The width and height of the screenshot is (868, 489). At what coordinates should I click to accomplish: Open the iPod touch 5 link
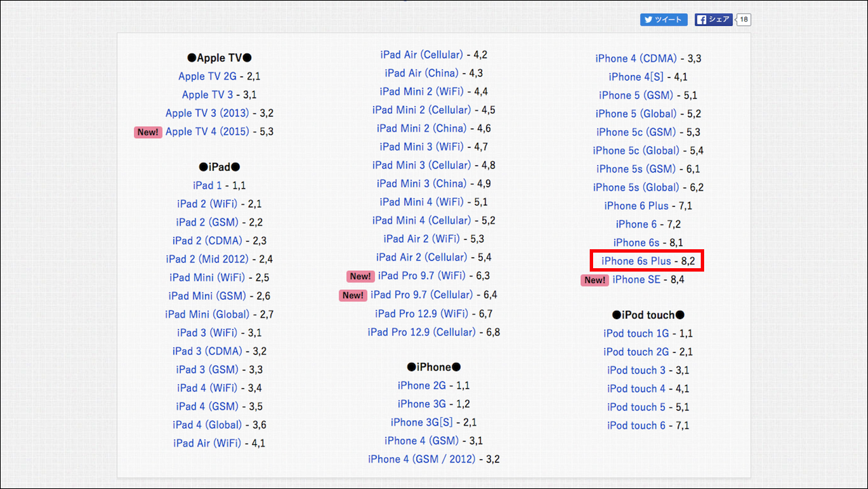coord(636,407)
